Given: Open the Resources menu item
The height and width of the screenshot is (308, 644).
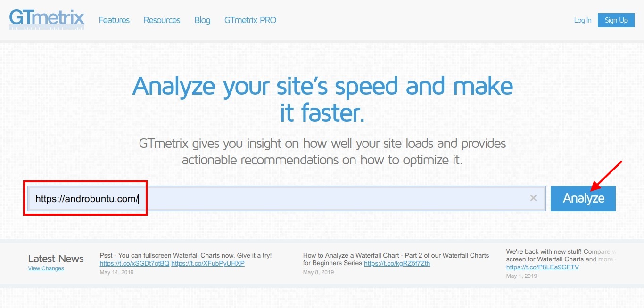Looking at the screenshot, I should [162, 20].
